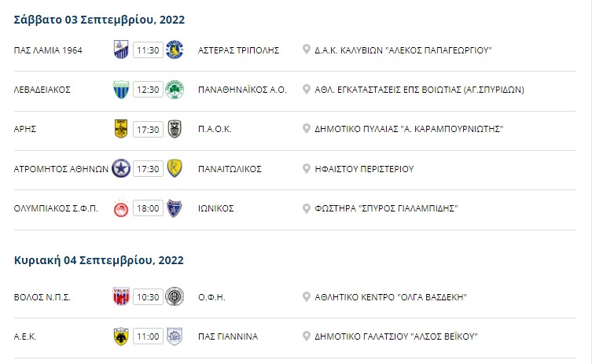Click the location pin for ΔΗΜΟΤΙΚΟ ΓΑΛΑΤΣΙΟΥ venue
The height and width of the screenshot is (364, 592).
click(x=307, y=336)
